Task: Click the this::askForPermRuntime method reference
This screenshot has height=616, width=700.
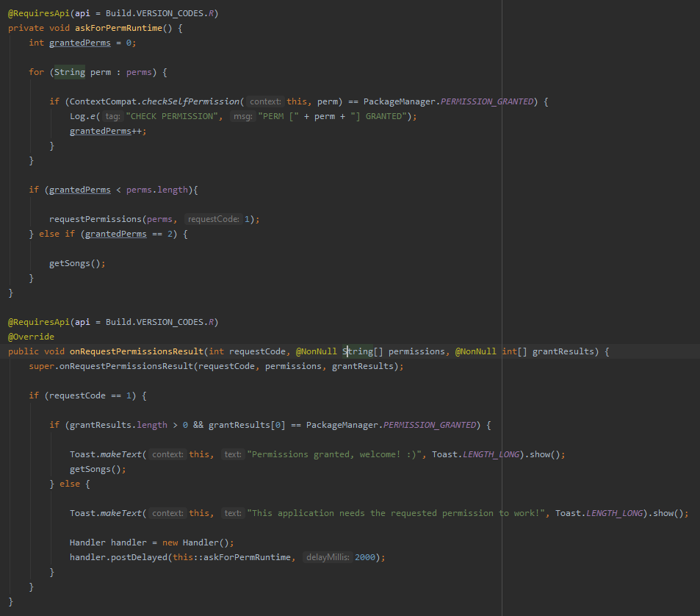Action: coord(231,557)
